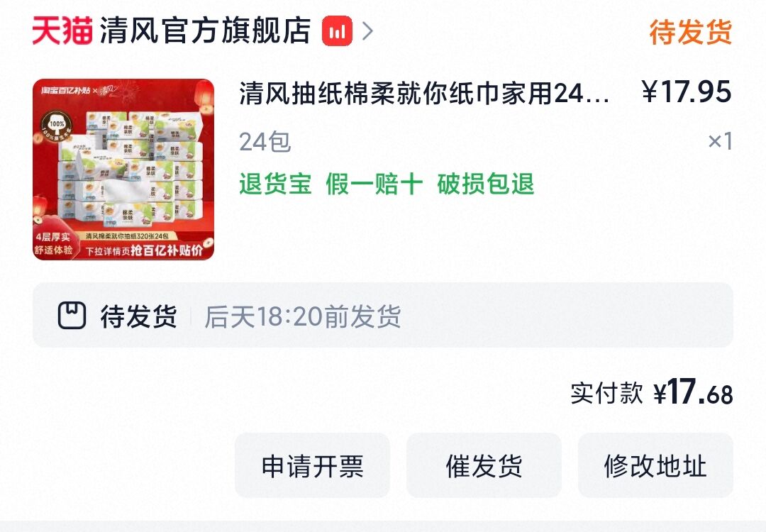The image size is (766, 532).
Task: Open 后天18:20前发货 shipping details bar
Action: 383,315
